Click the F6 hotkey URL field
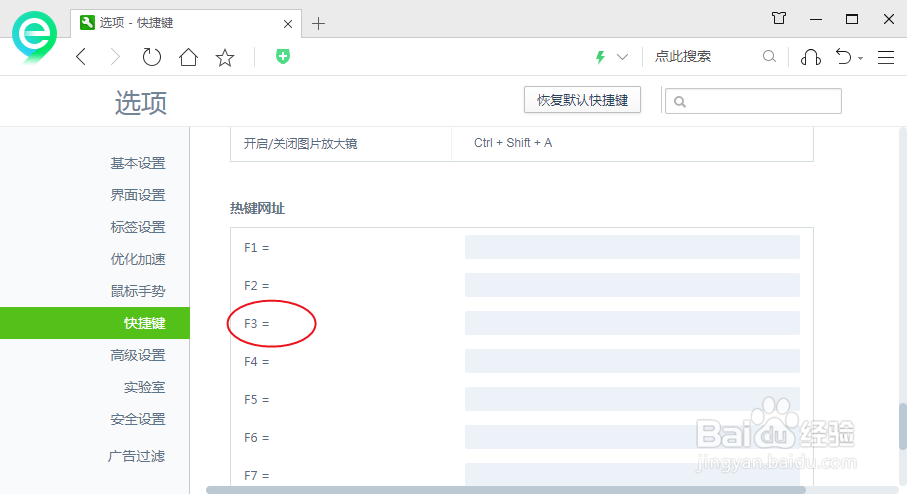Viewport: 907px width, 494px height. coord(632,437)
